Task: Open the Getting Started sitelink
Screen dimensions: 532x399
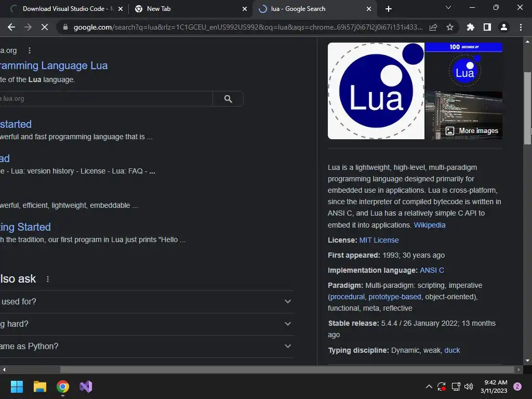Action: (25, 227)
